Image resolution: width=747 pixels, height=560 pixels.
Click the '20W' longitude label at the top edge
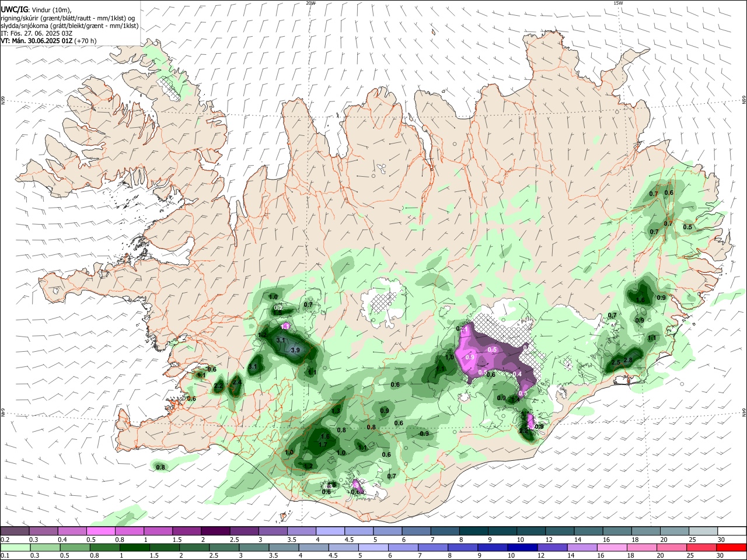311,3
